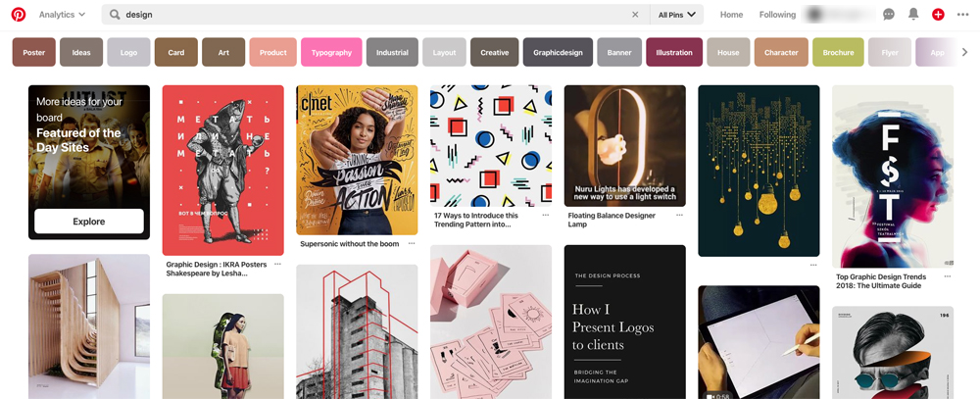The height and width of the screenshot is (399, 980).
Task: Filter results by Illustration chip
Action: click(x=674, y=53)
